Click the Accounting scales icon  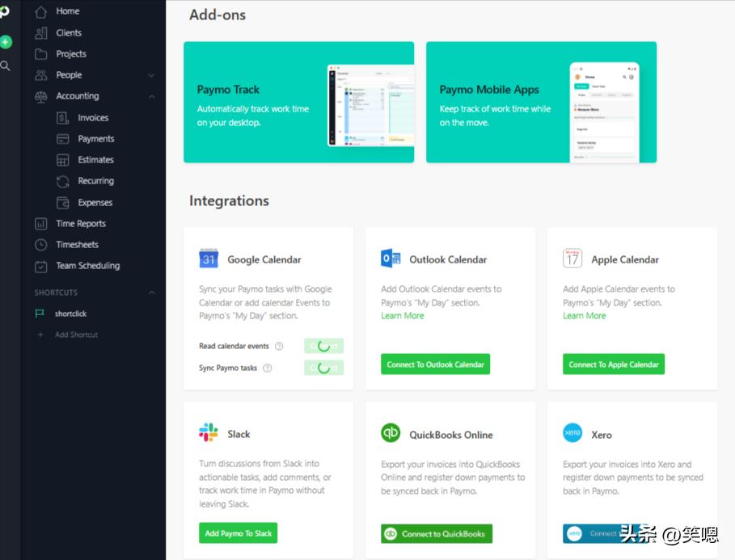[x=41, y=96]
